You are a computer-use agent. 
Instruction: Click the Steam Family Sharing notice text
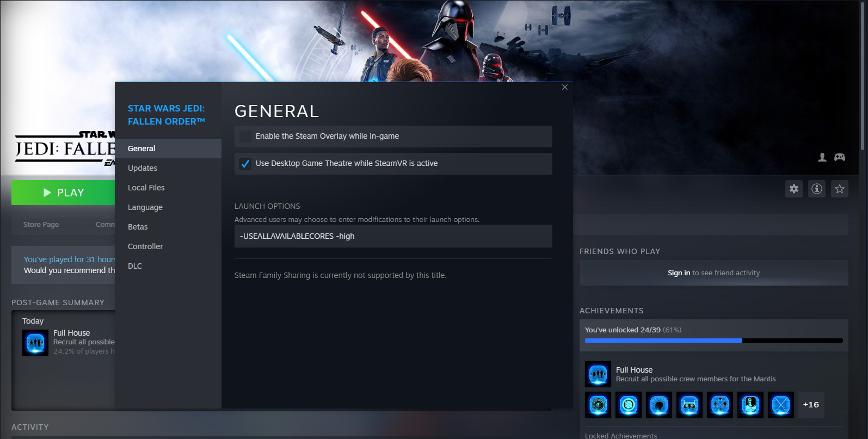[341, 275]
